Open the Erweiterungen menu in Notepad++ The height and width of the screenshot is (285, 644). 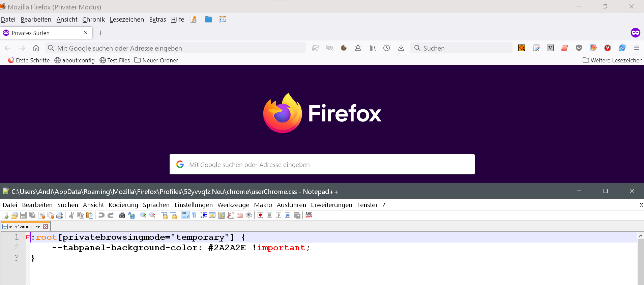click(x=331, y=205)
